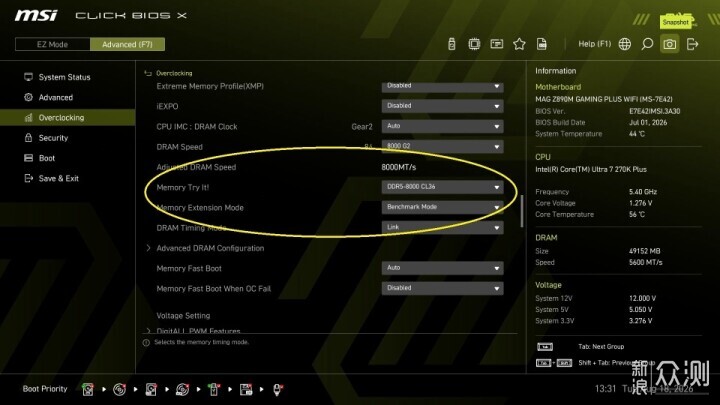
Task: Open the iEXPO dropdown
Action: [442, 106]
